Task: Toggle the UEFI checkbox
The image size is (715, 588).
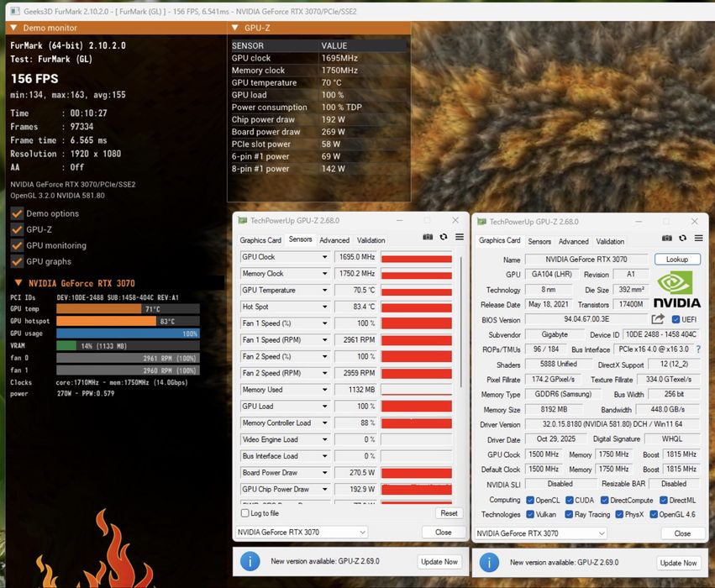Action: [x=676, y=319]
